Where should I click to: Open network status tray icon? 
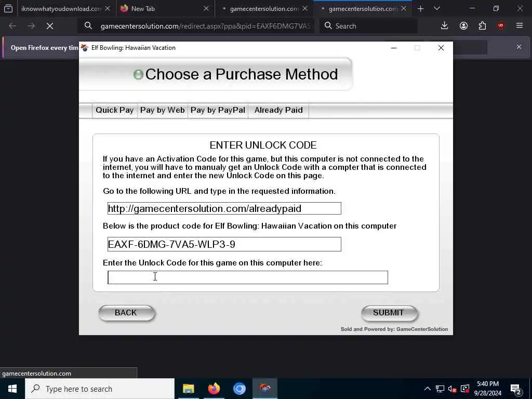coord(440,389)
